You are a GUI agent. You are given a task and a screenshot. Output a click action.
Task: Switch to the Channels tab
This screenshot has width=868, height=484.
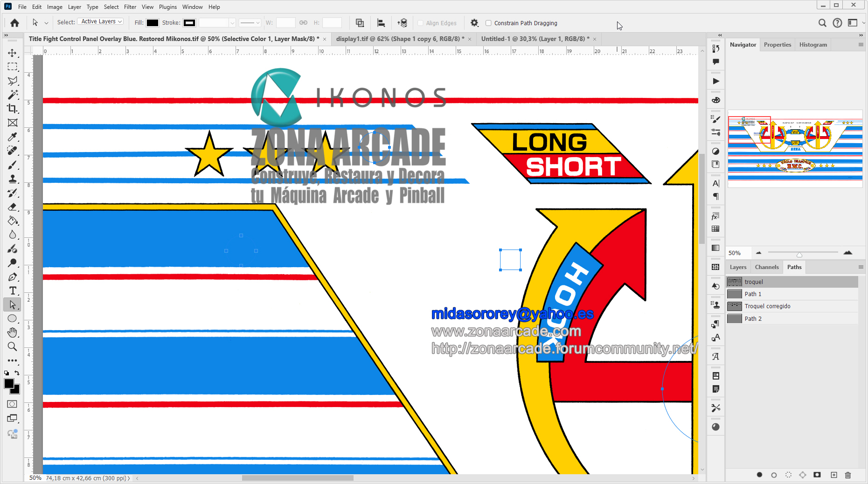[x=767, y=267]
